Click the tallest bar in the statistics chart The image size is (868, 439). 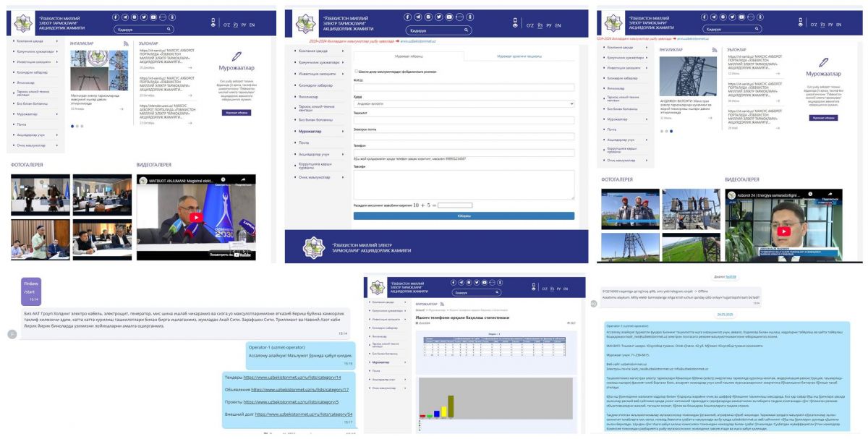(450, 406)
